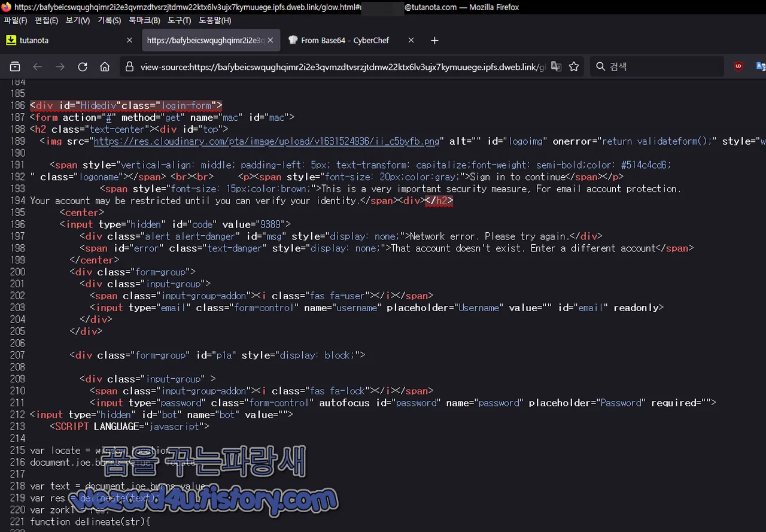The image size is (766, 532).
Task: Switch to the From Base64 - CyberChef tab
Action: (351, 40)
